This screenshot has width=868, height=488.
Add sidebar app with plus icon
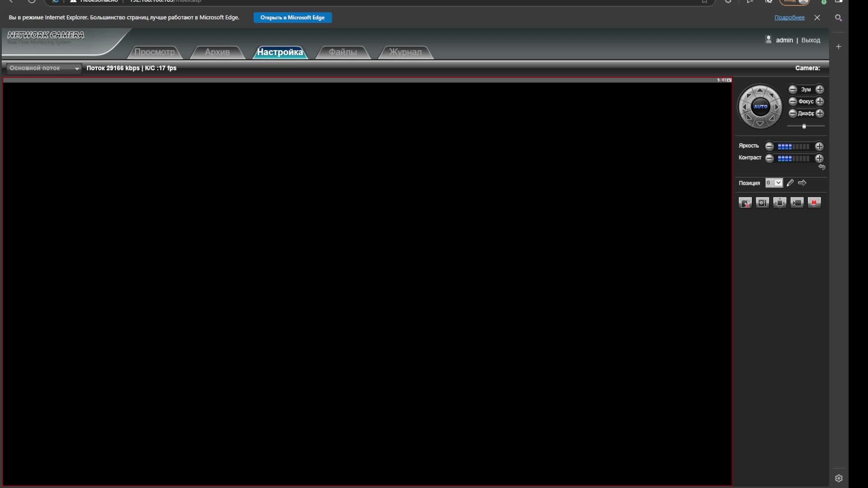coord(839,47)
